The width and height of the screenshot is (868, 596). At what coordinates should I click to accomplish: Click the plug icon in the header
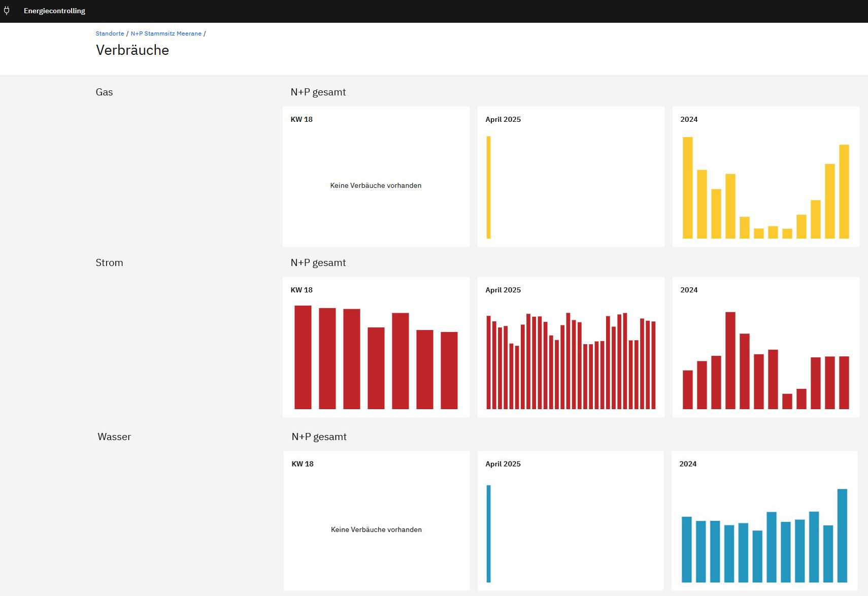click(x=7, y=11)
